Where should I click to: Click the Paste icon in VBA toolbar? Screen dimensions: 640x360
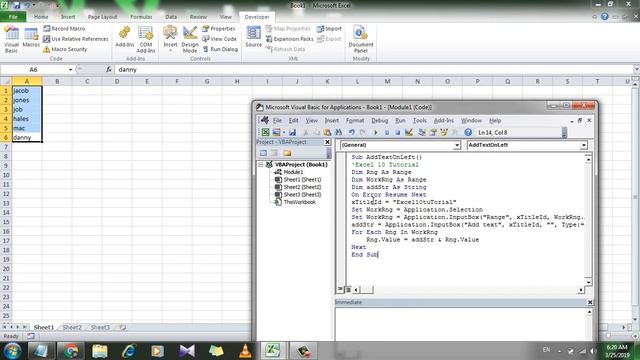[327, 132]
